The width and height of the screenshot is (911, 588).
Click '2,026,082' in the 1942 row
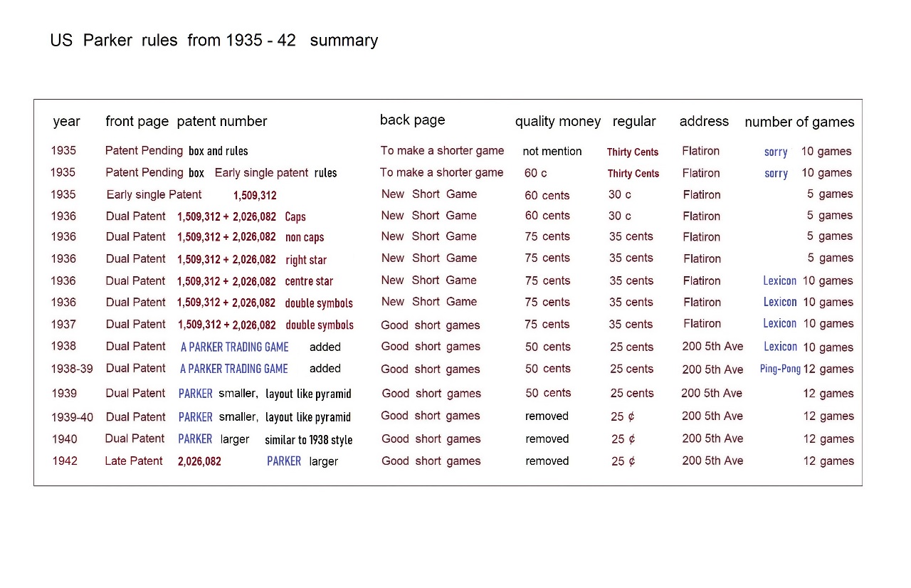pos(199,462)
